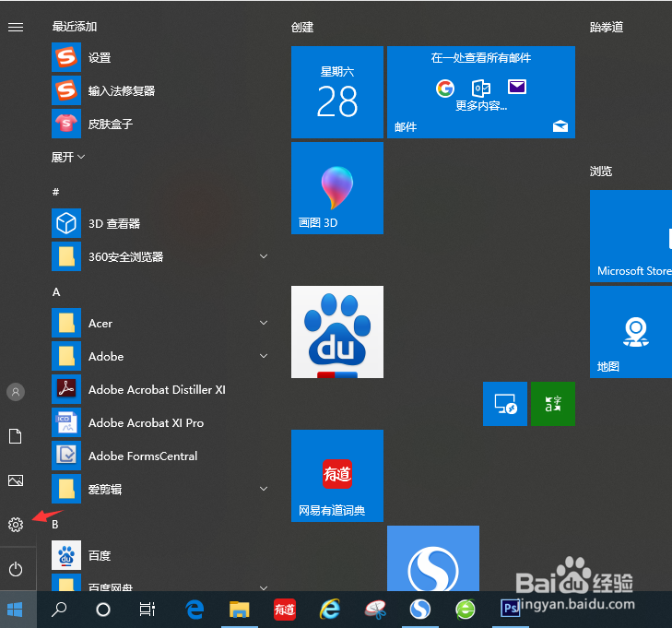672x628 pixels.
Task: Launch 3D 查看器 app
Action: click(x=159, y=223)
